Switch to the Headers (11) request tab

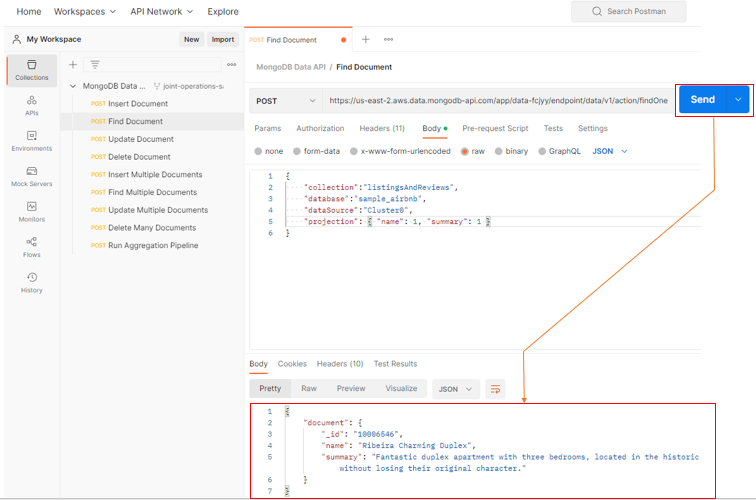382,129
